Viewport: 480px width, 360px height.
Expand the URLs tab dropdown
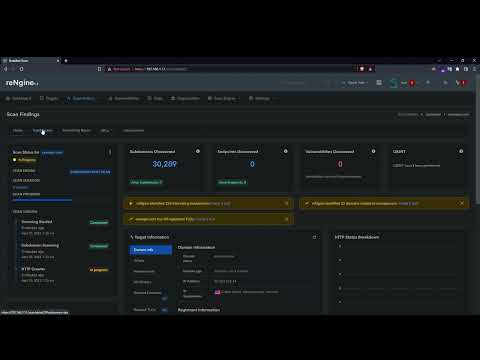pos(106,130)
